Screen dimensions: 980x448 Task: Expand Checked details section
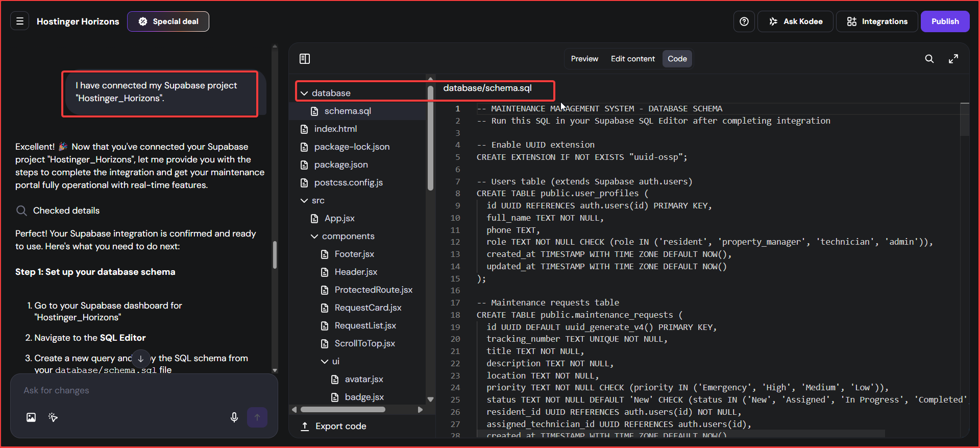(x=58, y=210)
